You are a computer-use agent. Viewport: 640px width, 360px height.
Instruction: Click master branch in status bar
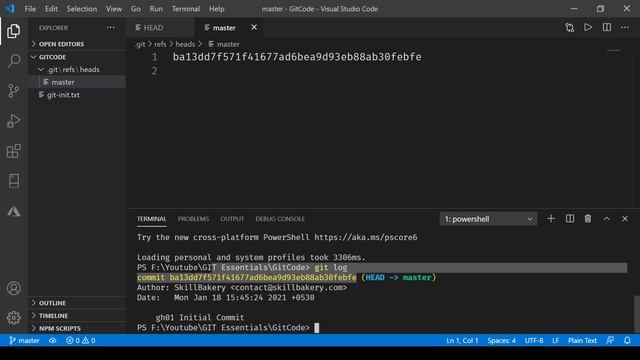24,340
